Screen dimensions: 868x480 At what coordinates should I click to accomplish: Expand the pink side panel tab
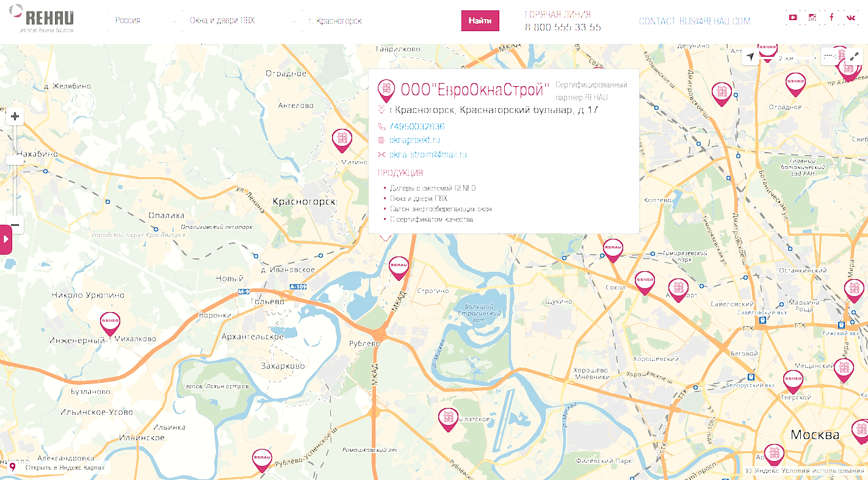pos(5,239)
